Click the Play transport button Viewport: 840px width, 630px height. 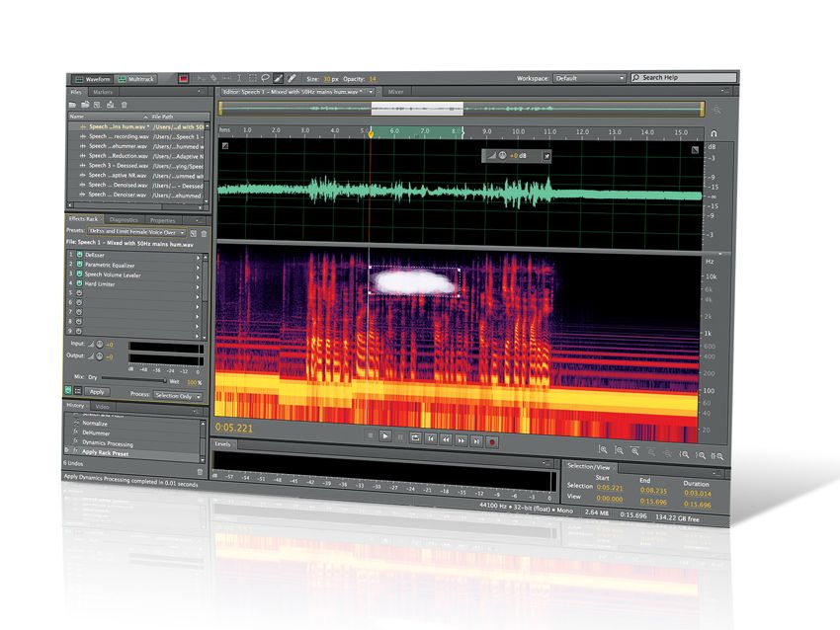385,436
